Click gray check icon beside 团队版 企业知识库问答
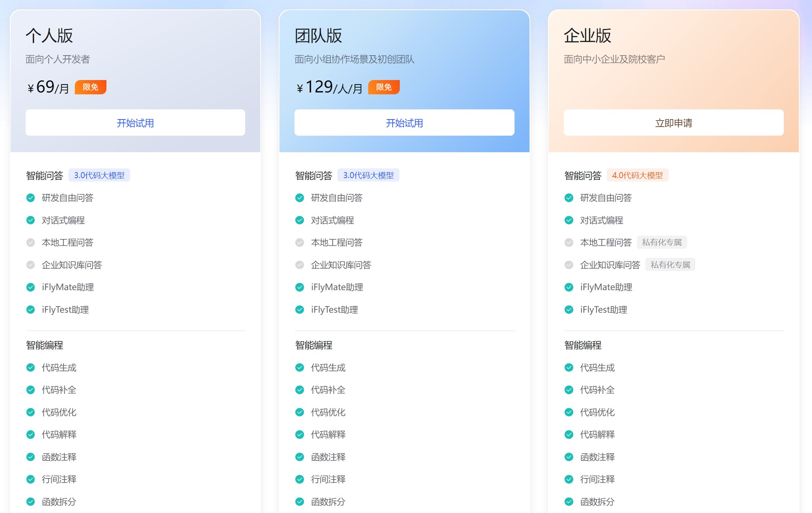Image resolution: width=812 pixels, height=513 pixels. click(300, 265)
